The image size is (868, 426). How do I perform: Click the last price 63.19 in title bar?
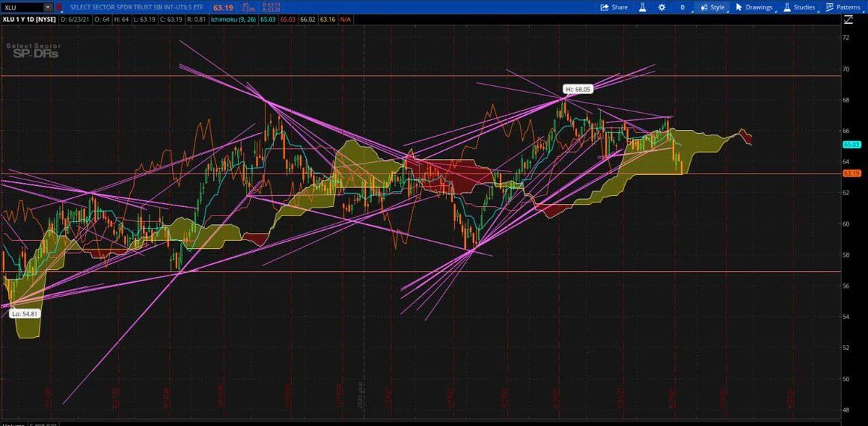pos(222,7)
